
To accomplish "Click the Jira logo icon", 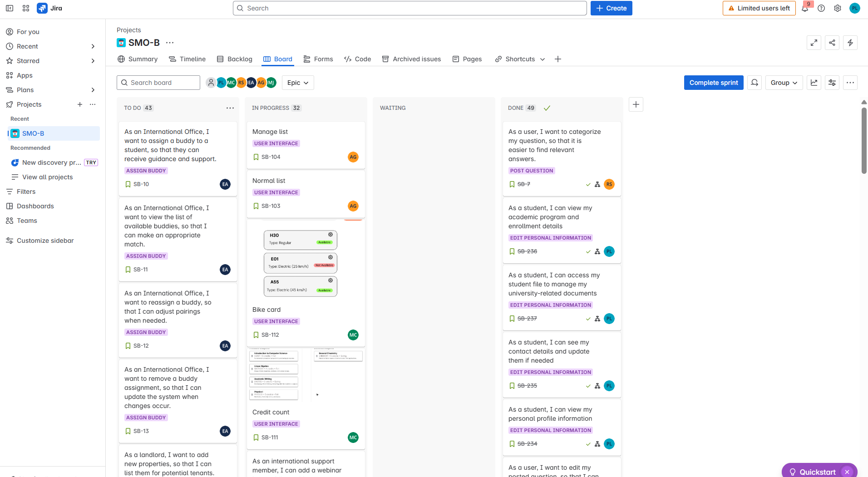I will (x=42, y=8).
